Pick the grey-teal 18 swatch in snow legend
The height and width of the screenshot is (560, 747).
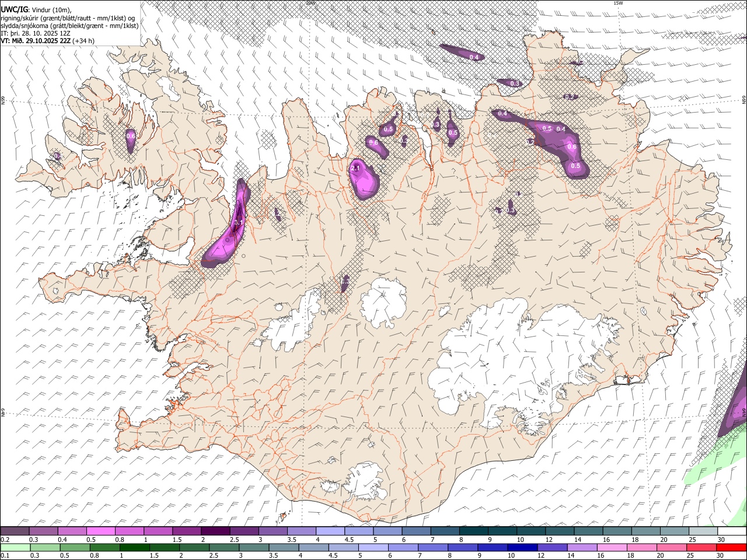(x=646, y=531)
